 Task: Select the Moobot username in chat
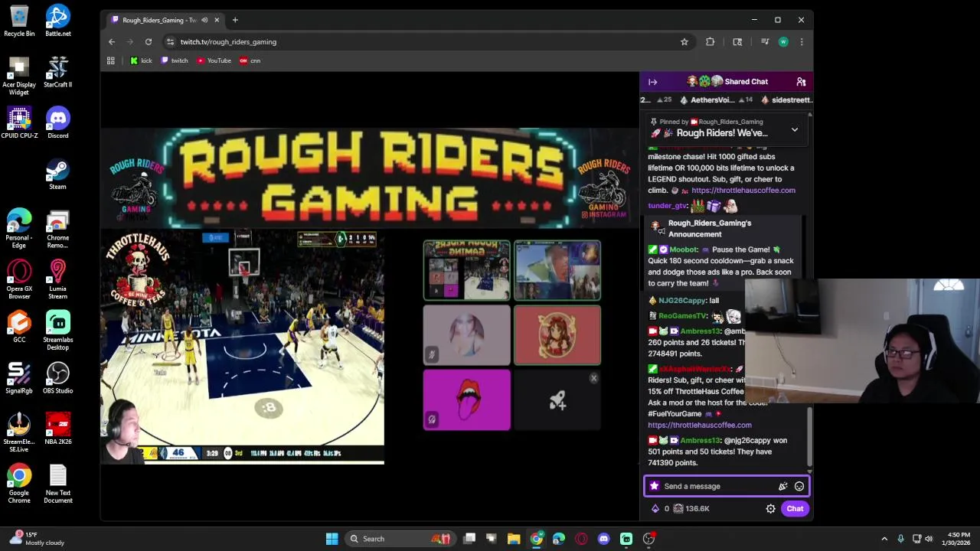pos(684,249)
